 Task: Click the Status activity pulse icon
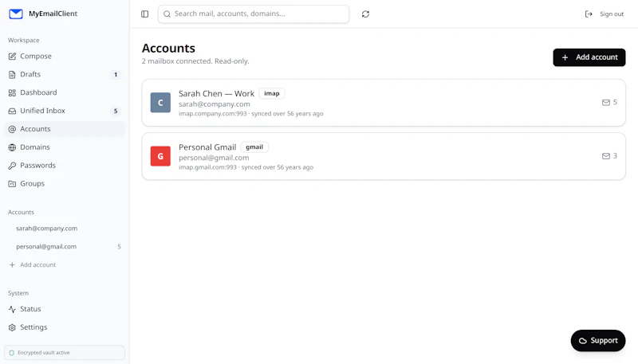click(12, 309)
